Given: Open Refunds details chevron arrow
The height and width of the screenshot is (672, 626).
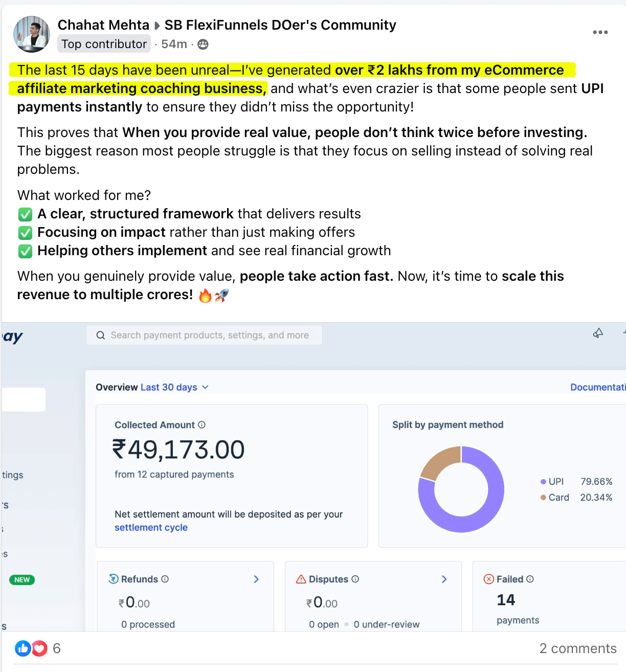Looking at the screenshot, I should click(256, 579).
